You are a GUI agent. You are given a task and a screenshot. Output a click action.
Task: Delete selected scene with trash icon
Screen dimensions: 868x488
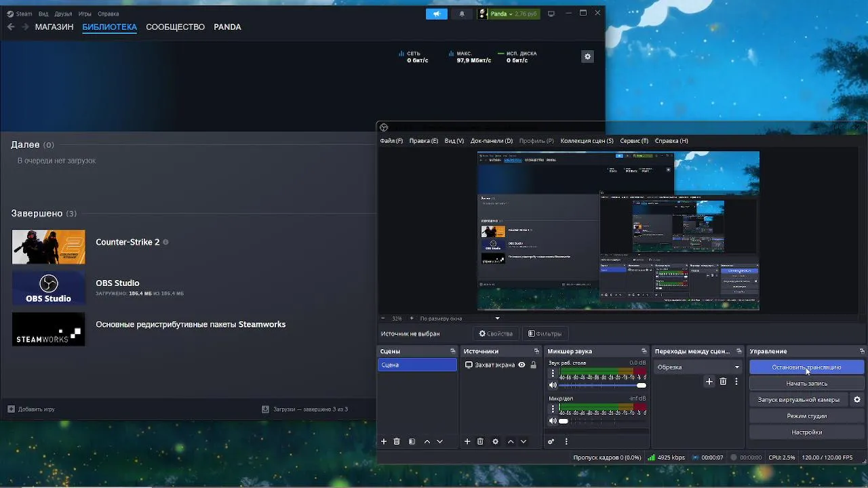(397, 441)
